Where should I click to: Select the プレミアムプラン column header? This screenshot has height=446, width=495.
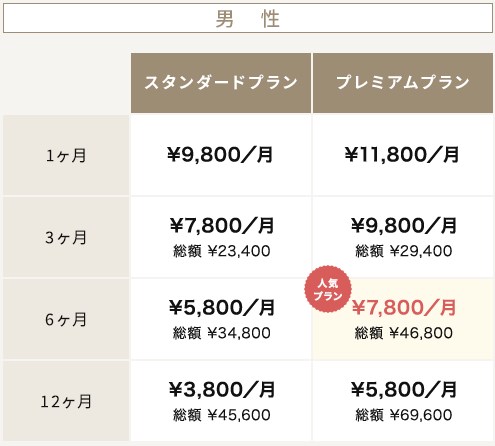click(x=403, y=83)
